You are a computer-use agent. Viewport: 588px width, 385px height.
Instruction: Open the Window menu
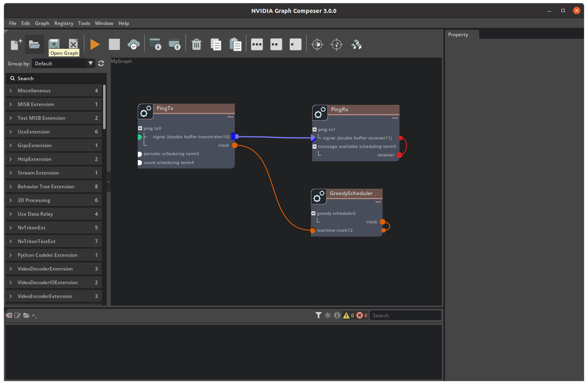pos(104,23)
